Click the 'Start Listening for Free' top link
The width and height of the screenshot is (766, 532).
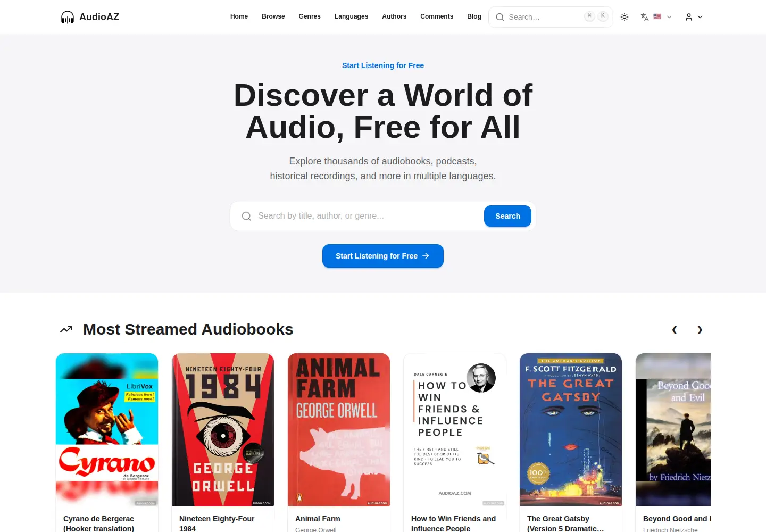coord(383,65)
